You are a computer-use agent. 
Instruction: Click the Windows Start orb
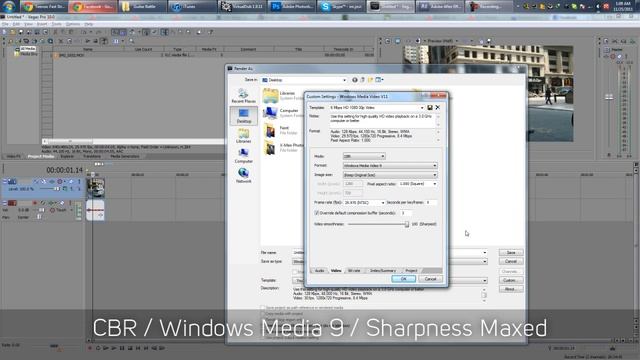[9, 6]
